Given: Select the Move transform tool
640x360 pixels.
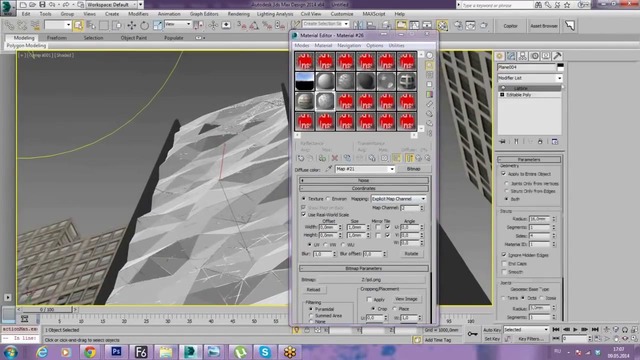Looking at the screenshot, I should (131, 25).
